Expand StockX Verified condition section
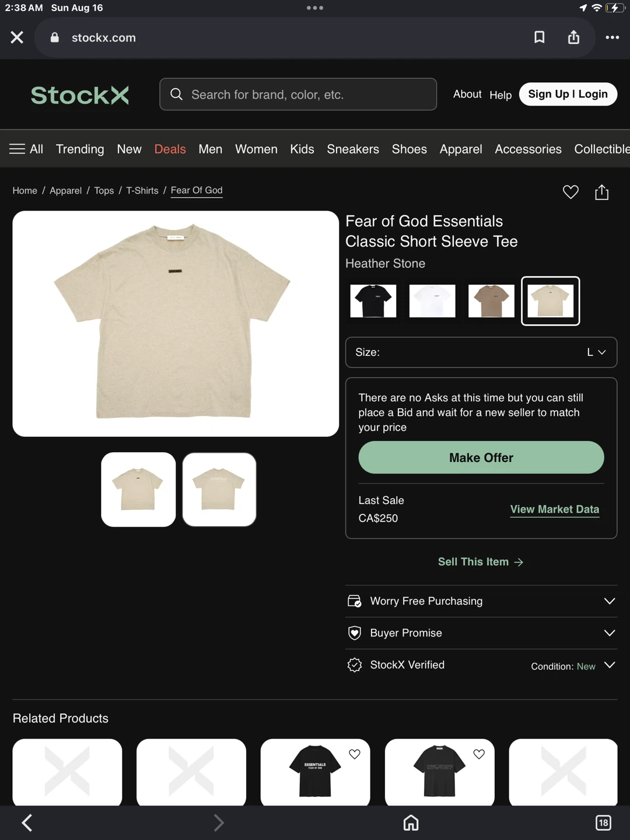 [481, 665]
